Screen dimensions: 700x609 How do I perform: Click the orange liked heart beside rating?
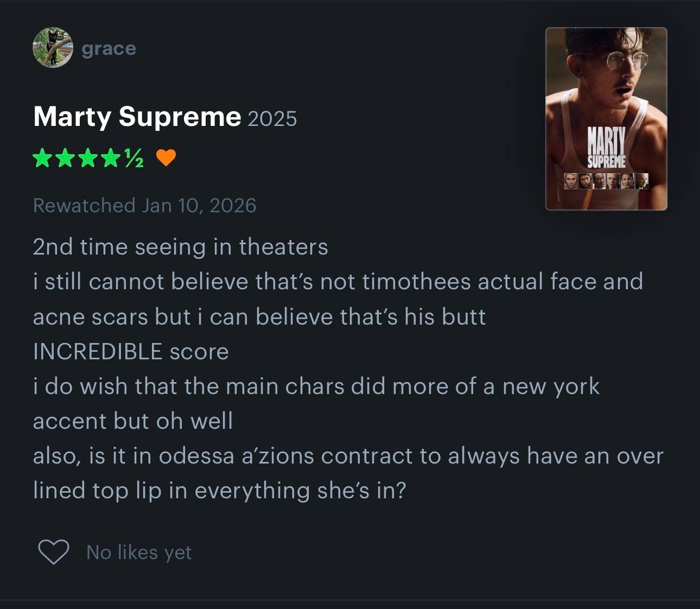[166, 158]
